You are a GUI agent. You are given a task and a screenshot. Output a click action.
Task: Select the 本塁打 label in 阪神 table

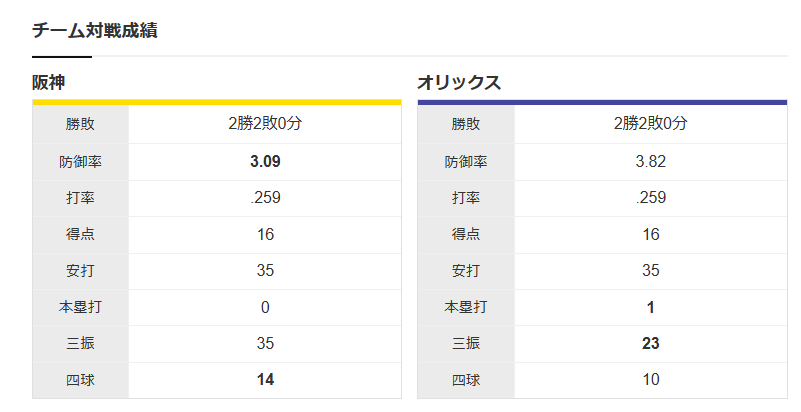(x=80, y=307)
